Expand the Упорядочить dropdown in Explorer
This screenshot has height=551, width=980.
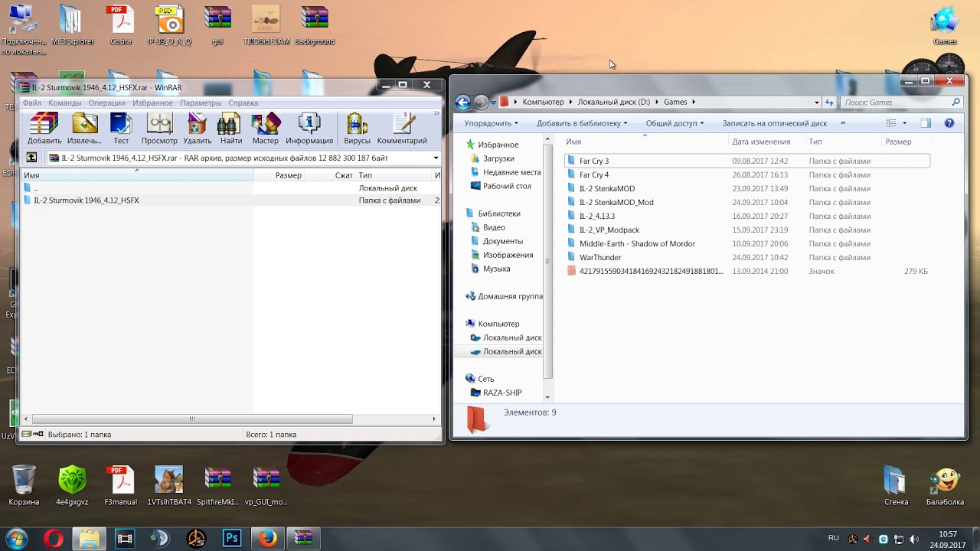click(491, 123)
